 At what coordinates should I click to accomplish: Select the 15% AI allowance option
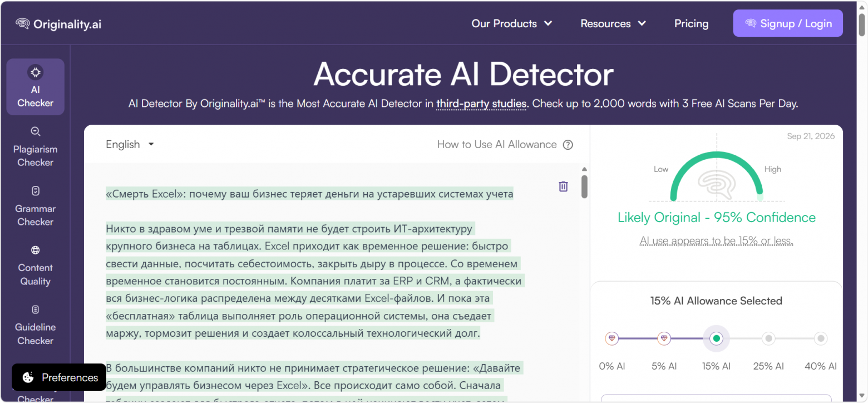716,338
